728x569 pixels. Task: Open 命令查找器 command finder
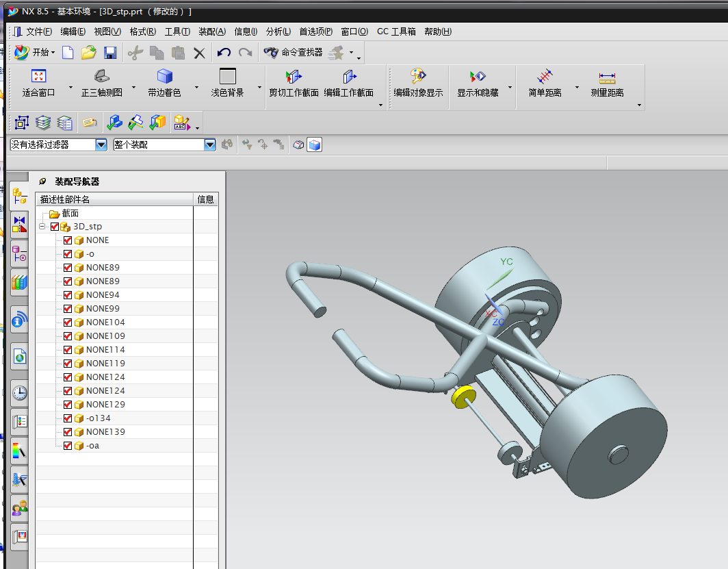click(x=293, y=53)
